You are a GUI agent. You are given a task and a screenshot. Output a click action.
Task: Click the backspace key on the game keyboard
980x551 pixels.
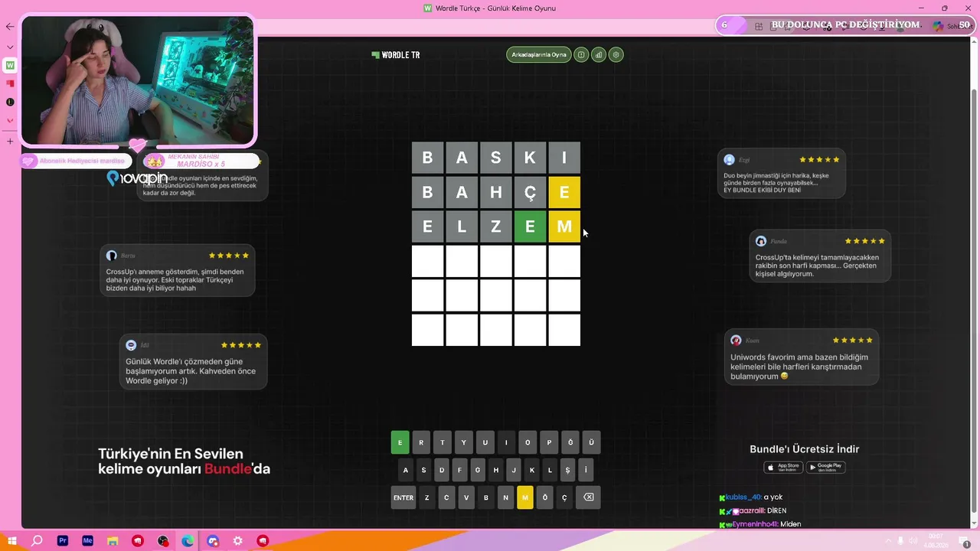coord(588,497)
